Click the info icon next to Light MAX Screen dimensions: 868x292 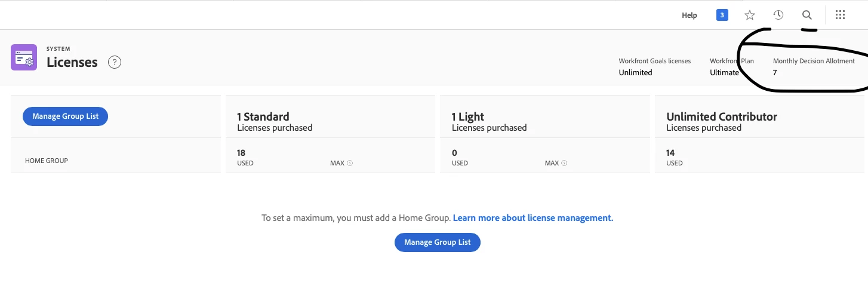(564, 163)
